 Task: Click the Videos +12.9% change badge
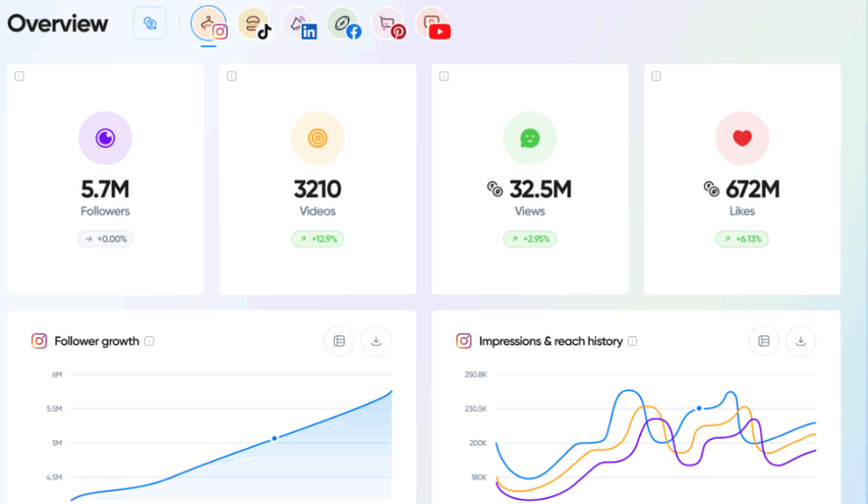pos(318,239)
